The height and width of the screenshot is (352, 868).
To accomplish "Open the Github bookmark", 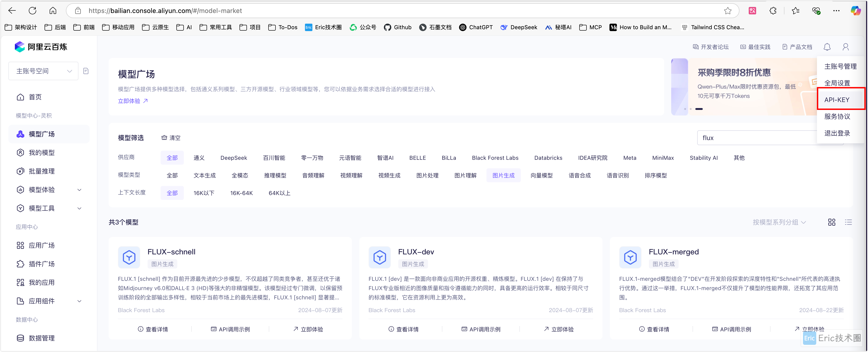I will click(398, 27).
